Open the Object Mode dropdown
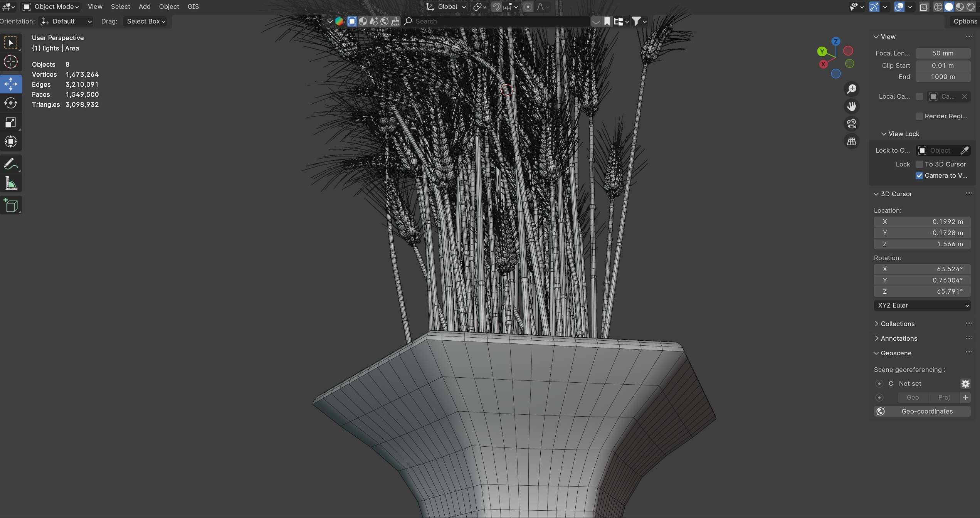 pos(51,7)
